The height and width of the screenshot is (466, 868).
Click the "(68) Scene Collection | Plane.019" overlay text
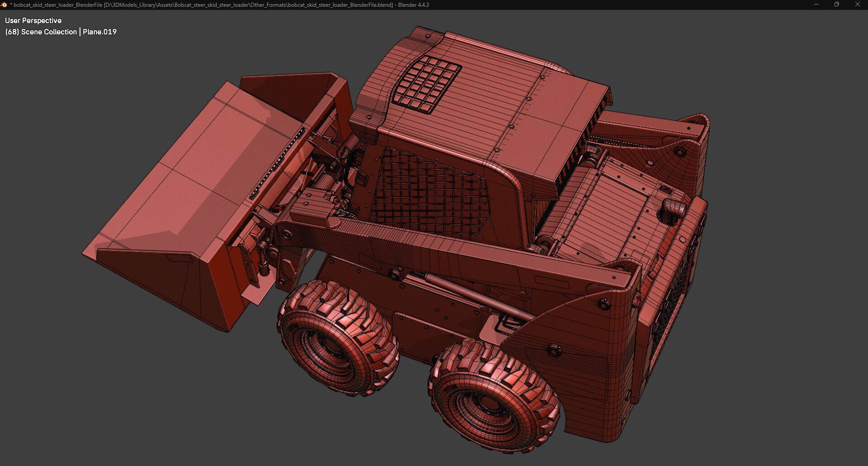tap(61, 32)
